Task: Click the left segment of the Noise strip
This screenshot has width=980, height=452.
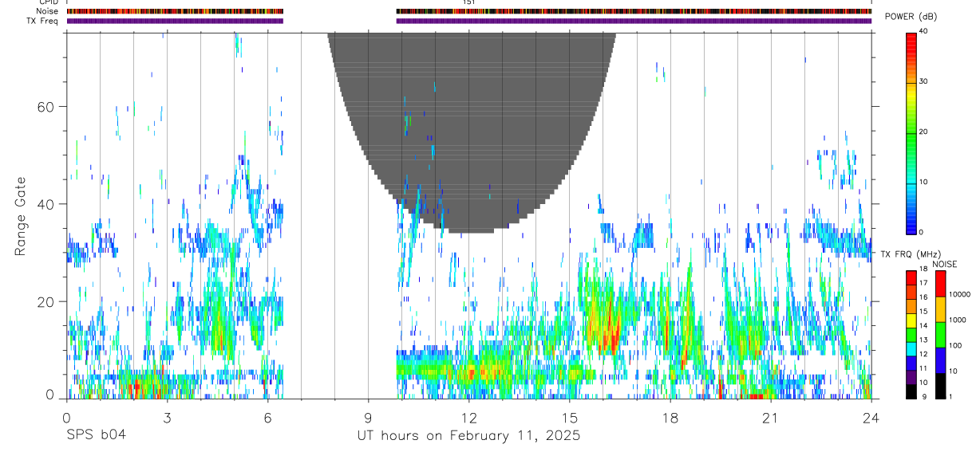Action: 175,11
